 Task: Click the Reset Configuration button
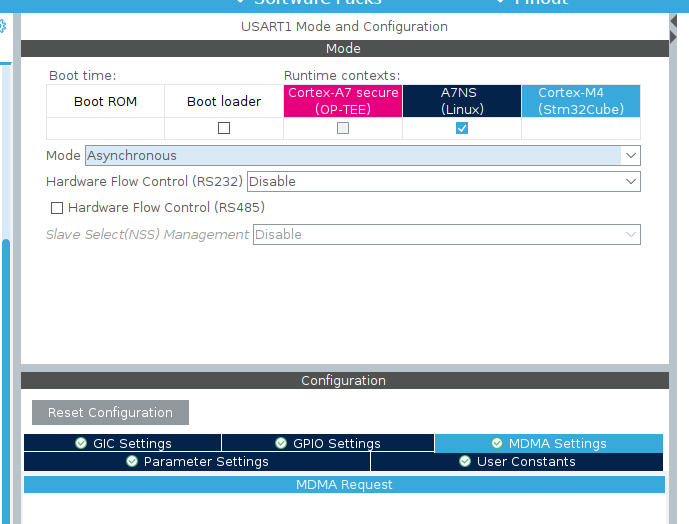[x=110, y=412]
